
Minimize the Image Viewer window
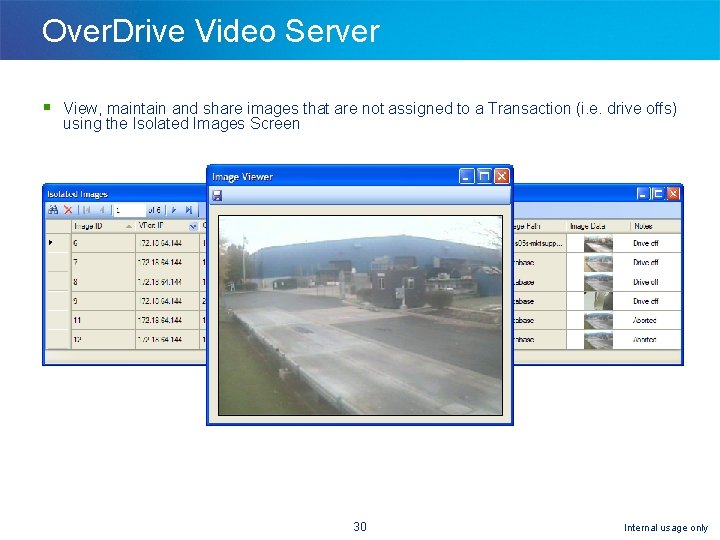[x=467, y=176]
